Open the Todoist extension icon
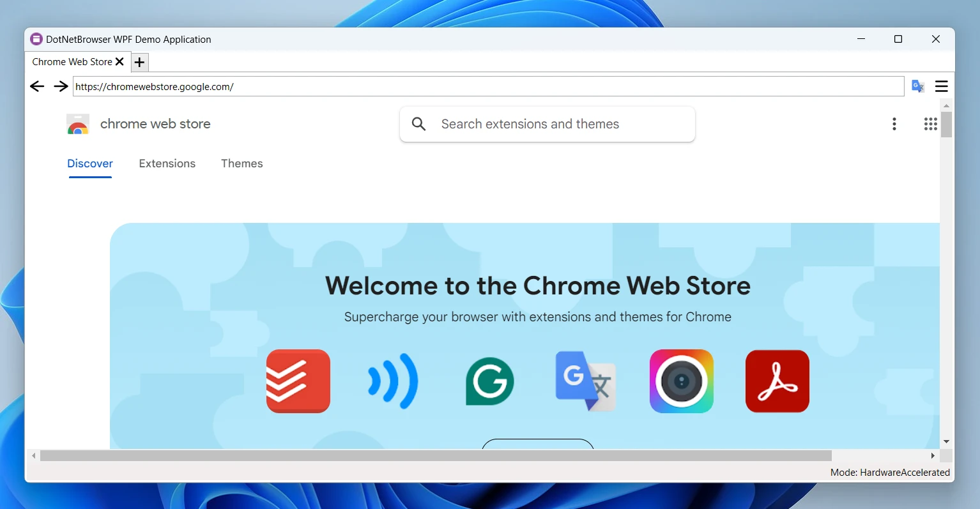 coord(298,381)
